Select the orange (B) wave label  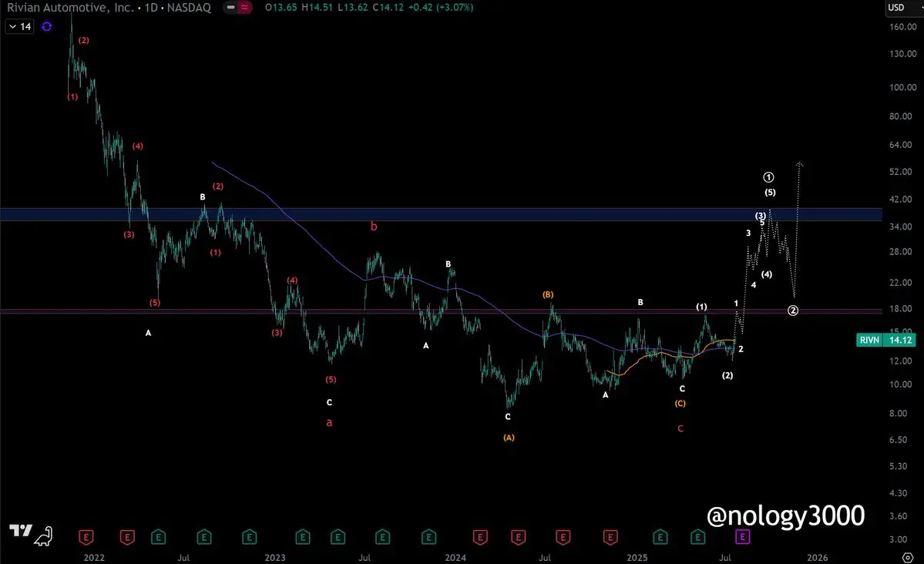[x=548, y=294]
